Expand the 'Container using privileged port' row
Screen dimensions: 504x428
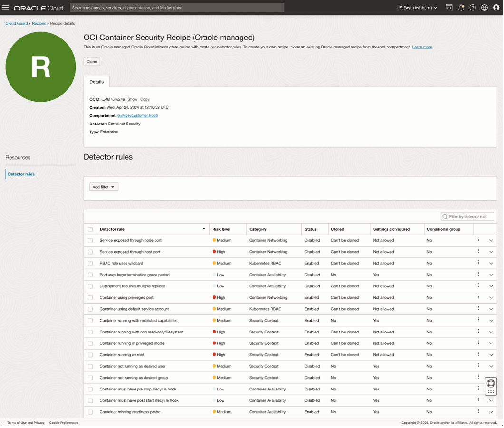click(491, 297)
